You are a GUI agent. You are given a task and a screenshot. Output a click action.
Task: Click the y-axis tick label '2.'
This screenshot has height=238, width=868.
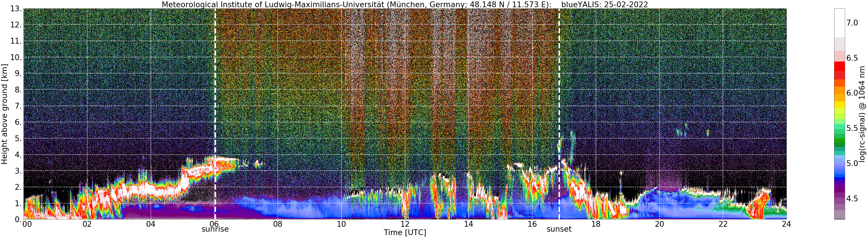point(18,187)
